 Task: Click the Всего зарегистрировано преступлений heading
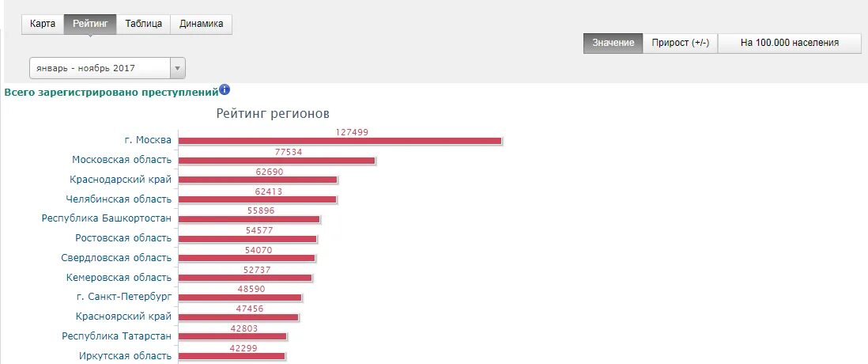(x=111, y=93)
